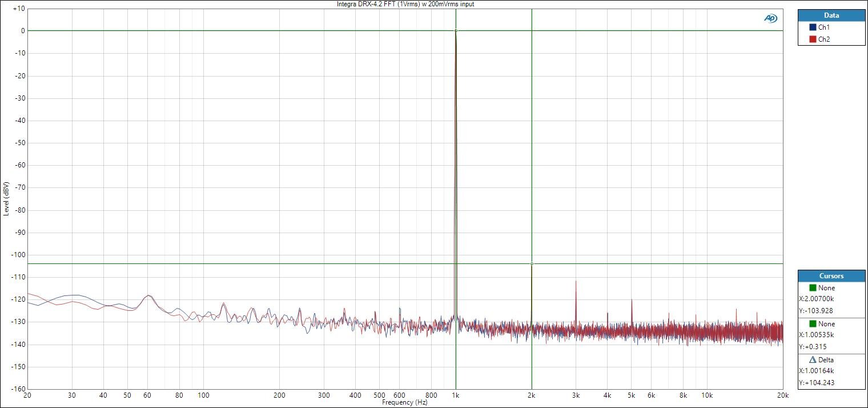Select the Ch2 legend entry
The image size is (868, 408).
coord(823,39)
